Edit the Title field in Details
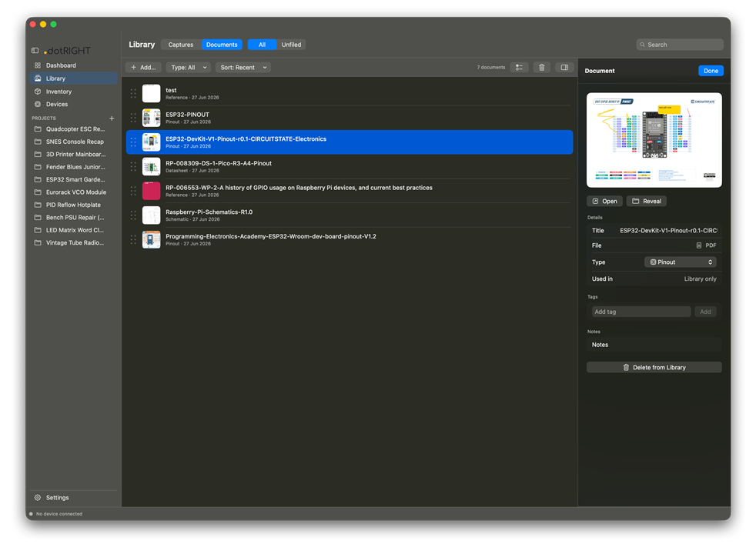Screen dimensions: 756x554 [668, 231]
